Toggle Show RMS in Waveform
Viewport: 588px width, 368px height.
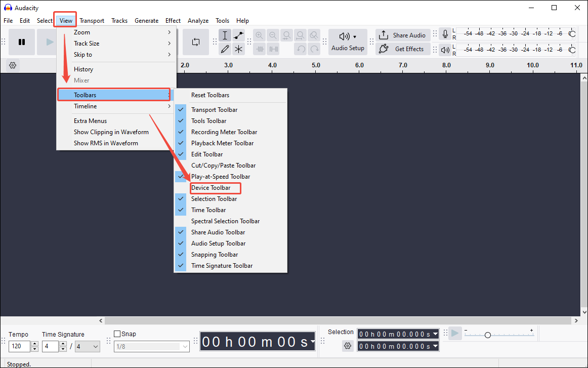point(116,143)
